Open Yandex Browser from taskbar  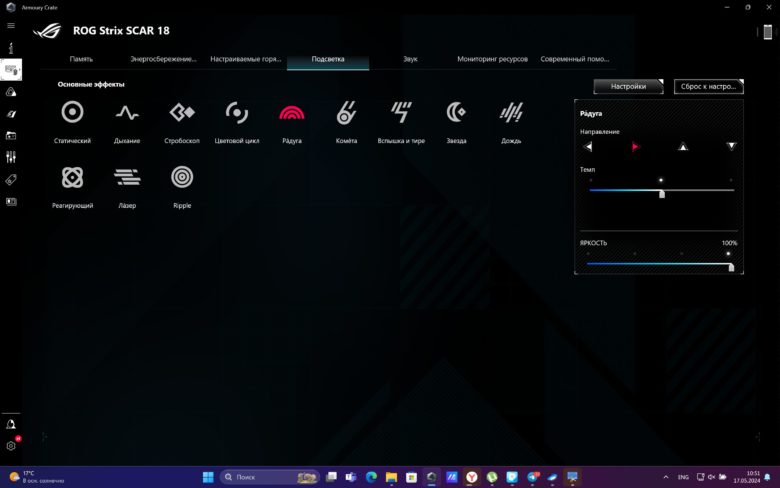[x=472, y=477]
